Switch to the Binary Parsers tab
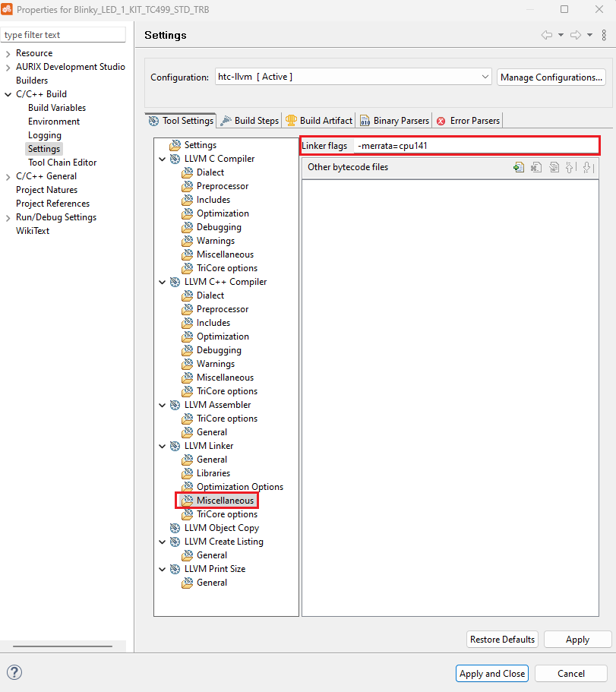 [x=394, y=120]
